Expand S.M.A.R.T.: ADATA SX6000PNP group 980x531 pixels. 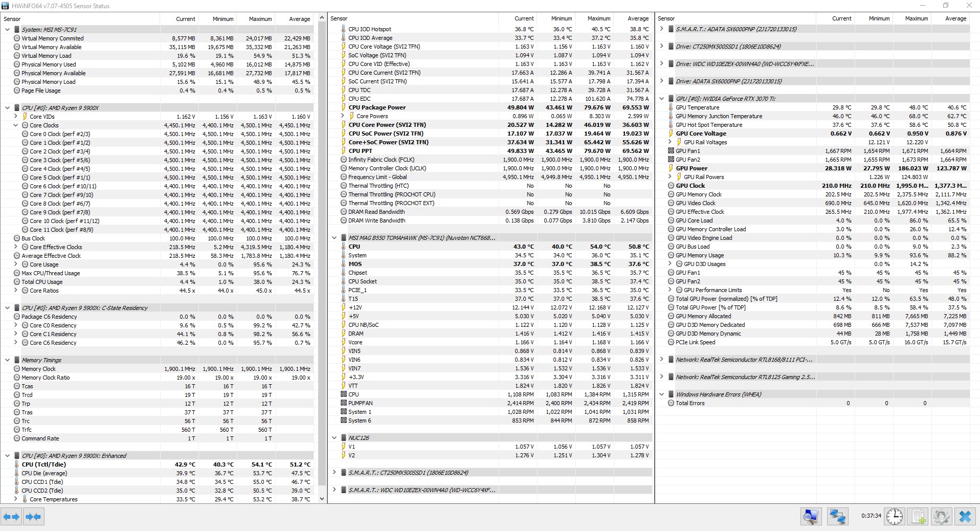[661, 29]
